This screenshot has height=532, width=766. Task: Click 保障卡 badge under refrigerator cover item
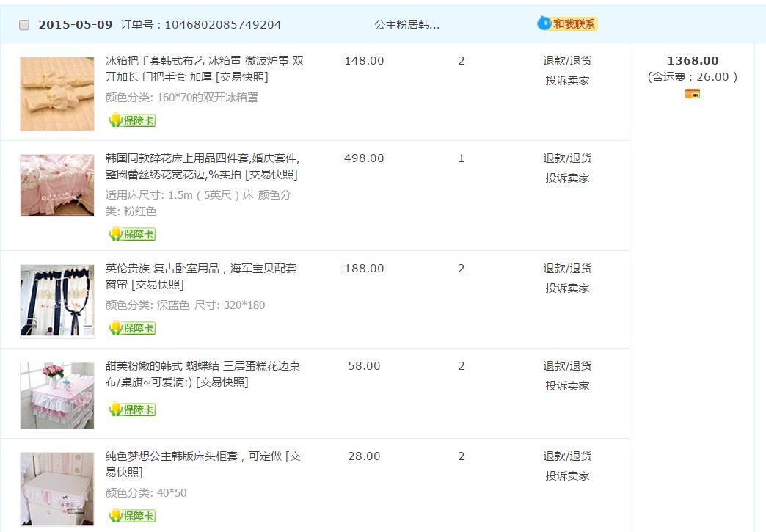point(132,120)
